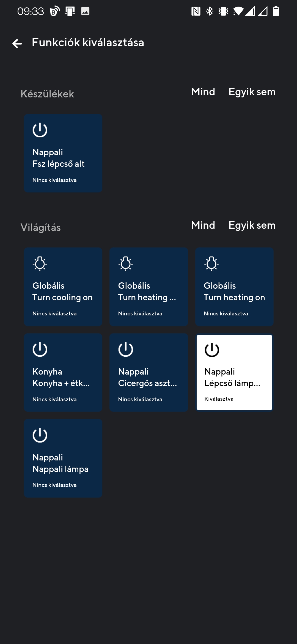Click the bulb icon on Globális Turn cooling on
The width and height of the screenshot is (297, 644).
point(40,263)
